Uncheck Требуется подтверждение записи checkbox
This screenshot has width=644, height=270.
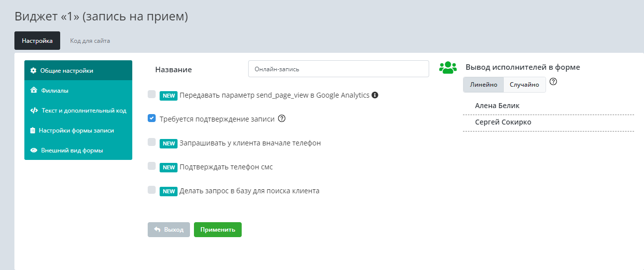(x=152, y=119)
